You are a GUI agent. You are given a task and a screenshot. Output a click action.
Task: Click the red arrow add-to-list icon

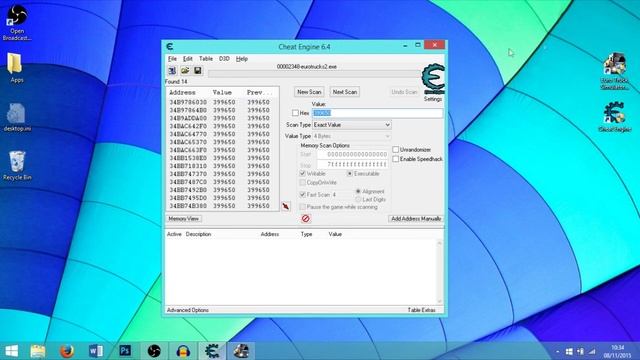pyautogui.click(x=286, y=206)
